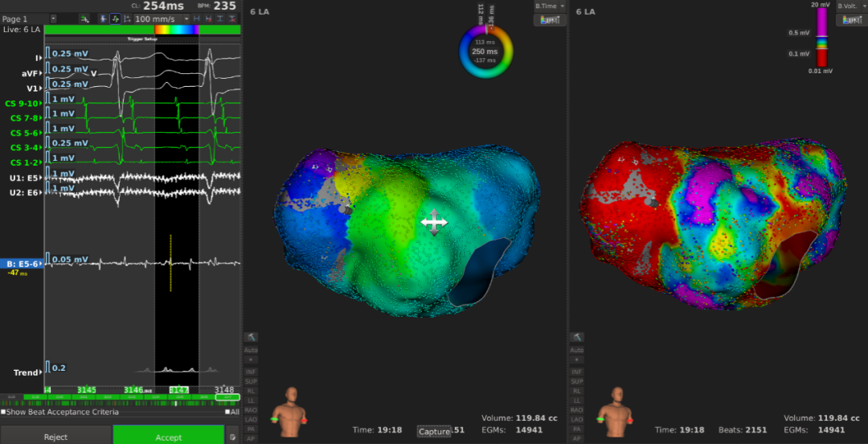868x444 pixels.
Task: Open the Page 1 dropdown
Action: coord(53,18)
